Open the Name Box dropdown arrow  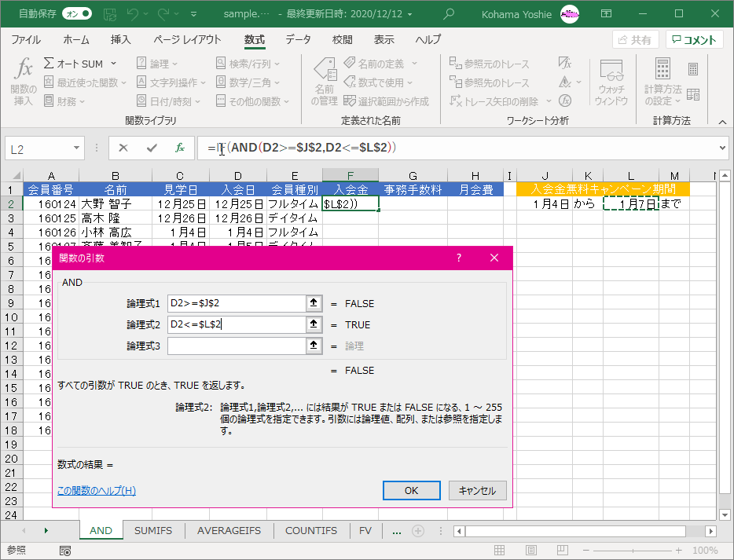point(76,148)
